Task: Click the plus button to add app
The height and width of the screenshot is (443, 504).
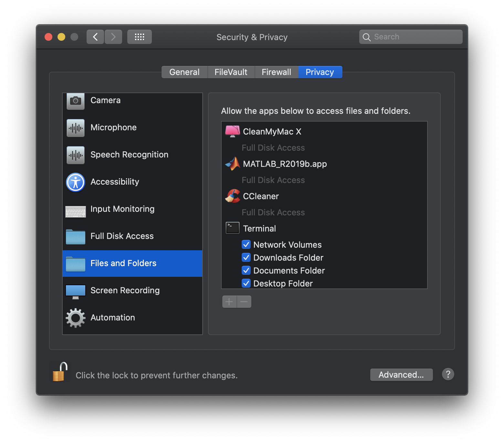Action: [229, 302]
